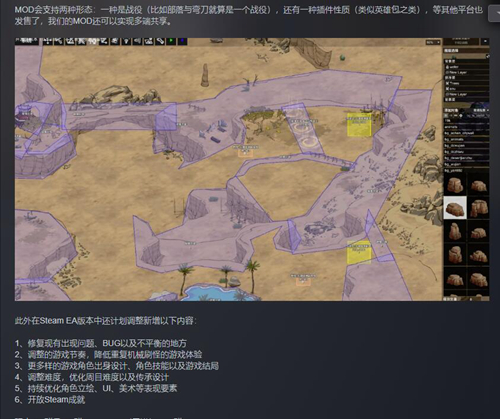Open the zoom percentage dropdown
This screenshot has height=419, width=500.
pos(433,42)
